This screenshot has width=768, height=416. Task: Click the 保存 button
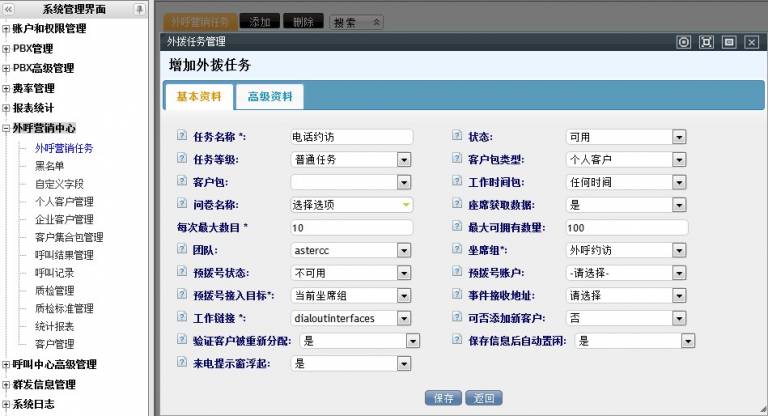[x=444, y=398]
